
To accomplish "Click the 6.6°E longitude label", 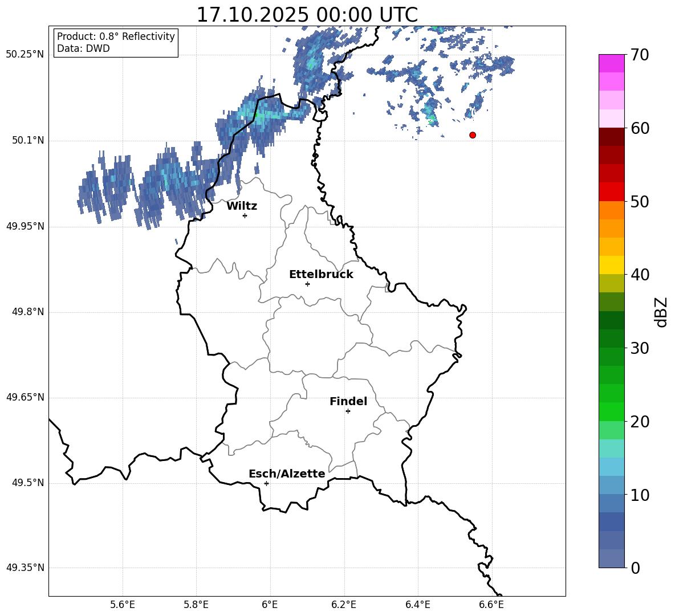I will (491, 605).
